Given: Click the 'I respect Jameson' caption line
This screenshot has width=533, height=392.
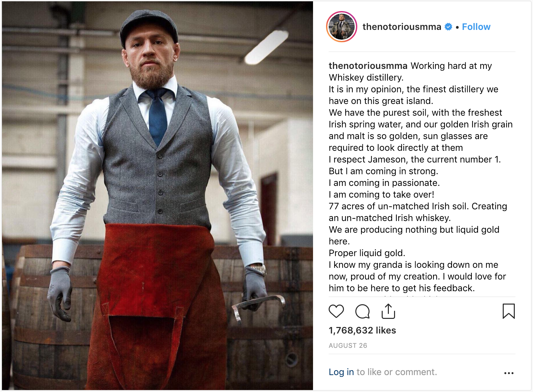Looking at the screenshot, I should pos(415,159).
